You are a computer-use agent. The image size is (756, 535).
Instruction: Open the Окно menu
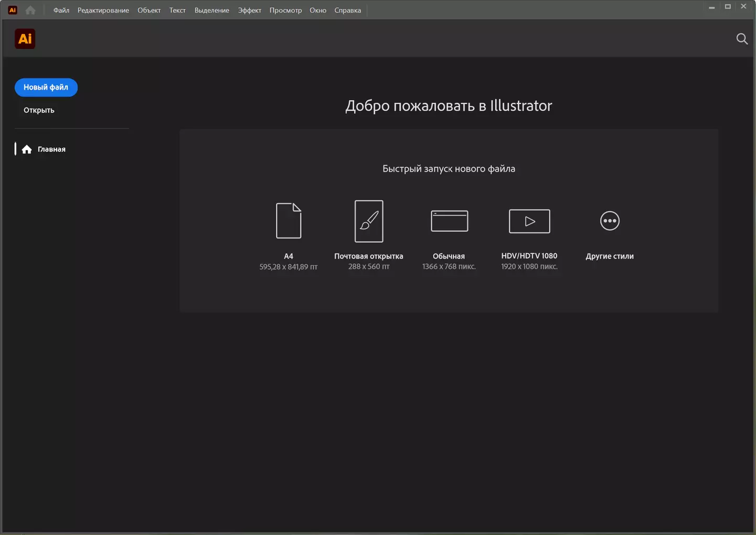(318, 10)
